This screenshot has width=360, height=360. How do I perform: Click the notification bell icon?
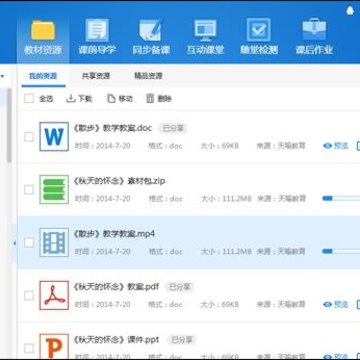tap(350, 11)
